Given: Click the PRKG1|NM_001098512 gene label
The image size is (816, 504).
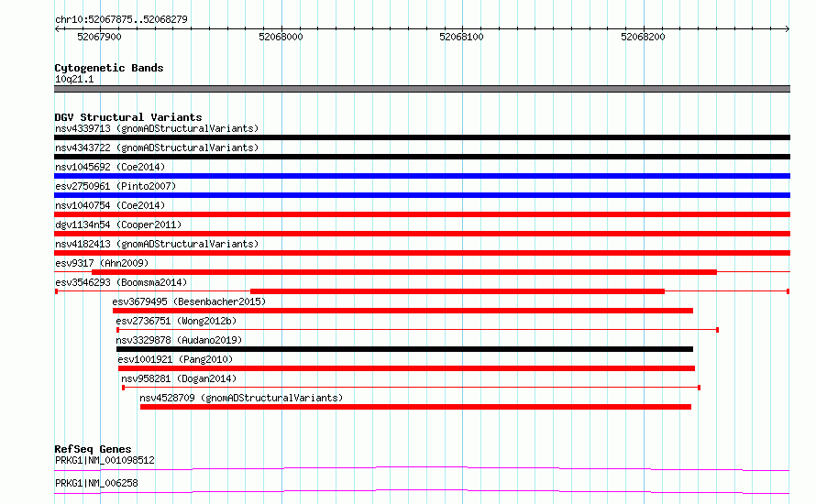Looking at the screenshot, I should (x=105, y=460).
